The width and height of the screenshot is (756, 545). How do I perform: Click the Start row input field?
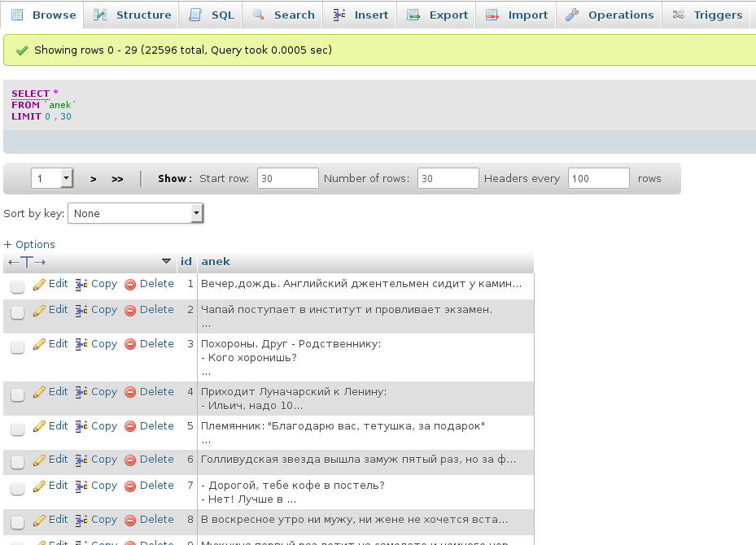coord(288,178)
